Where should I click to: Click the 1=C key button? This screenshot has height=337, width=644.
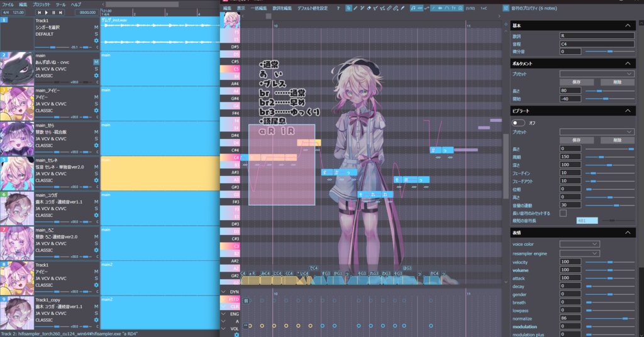pos(484,8)
